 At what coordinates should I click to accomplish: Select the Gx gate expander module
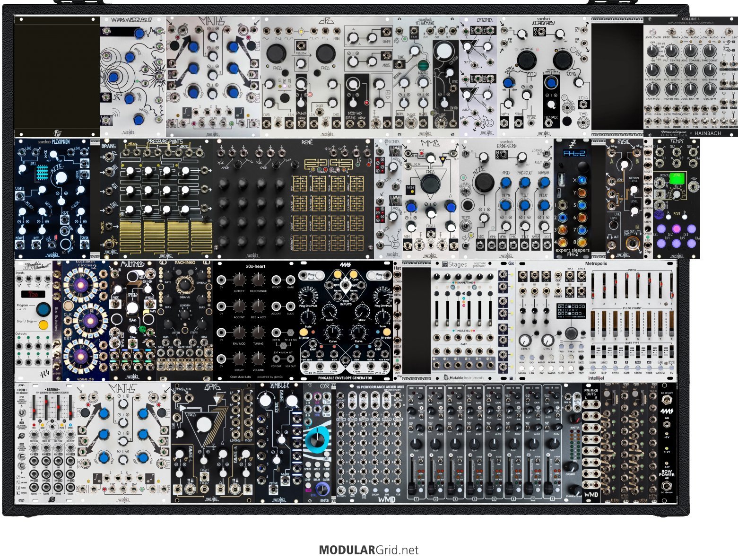(x=506, y=320)
